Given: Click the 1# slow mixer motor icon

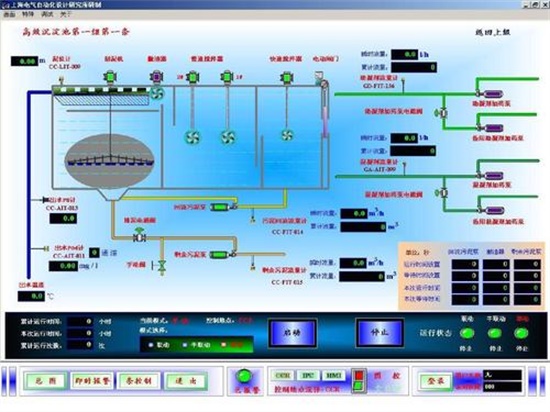Looking at the screenshot, I should coord(227,77).
